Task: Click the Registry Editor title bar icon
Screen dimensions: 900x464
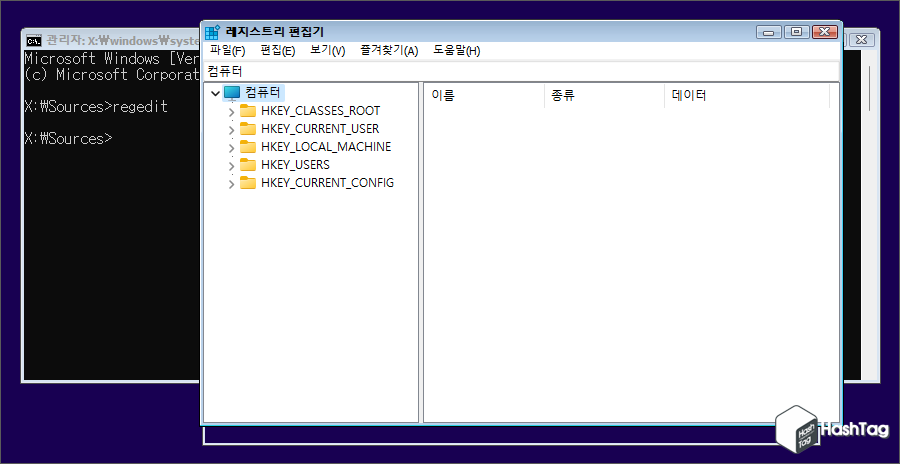Action: [212, 32]
